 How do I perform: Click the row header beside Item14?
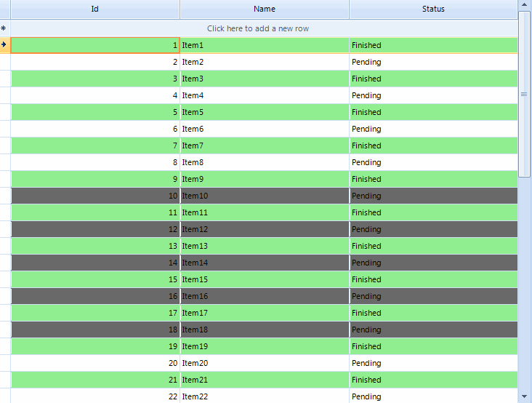click(5, 263)
